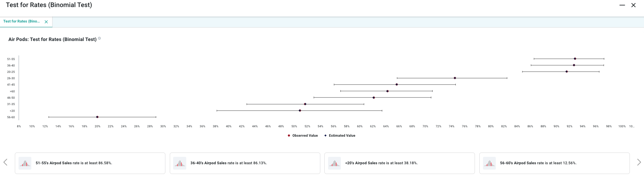Open the 51-55's insight chart icon
644x176 pixels.
tap(25, 163)
